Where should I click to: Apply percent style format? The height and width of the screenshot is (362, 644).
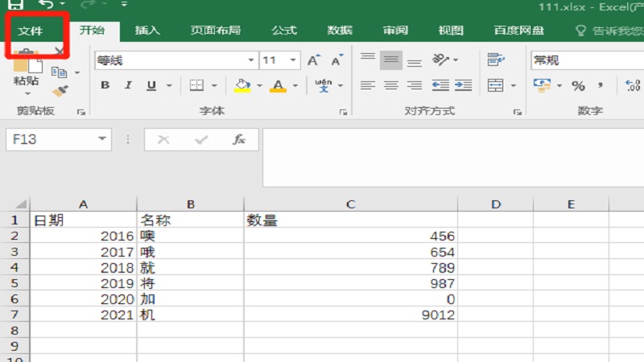(x=578, y=85)
